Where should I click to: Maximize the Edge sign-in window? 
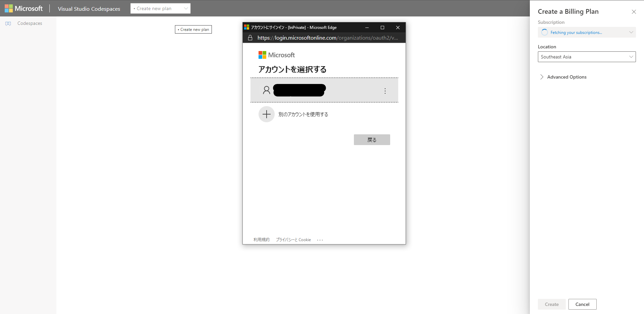click(382, 28)
